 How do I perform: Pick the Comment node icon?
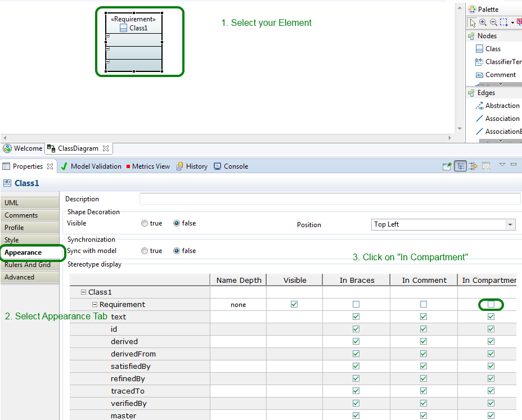coord(479,75)
